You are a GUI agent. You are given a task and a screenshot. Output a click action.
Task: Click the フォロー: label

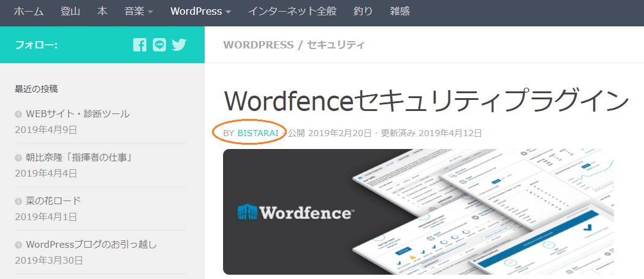(36, 45)
